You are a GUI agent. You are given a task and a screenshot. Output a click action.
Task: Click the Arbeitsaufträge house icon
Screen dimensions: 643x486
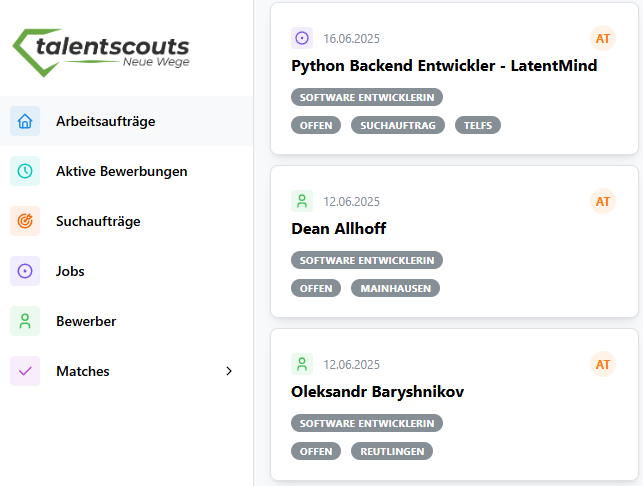coord(25,121)
